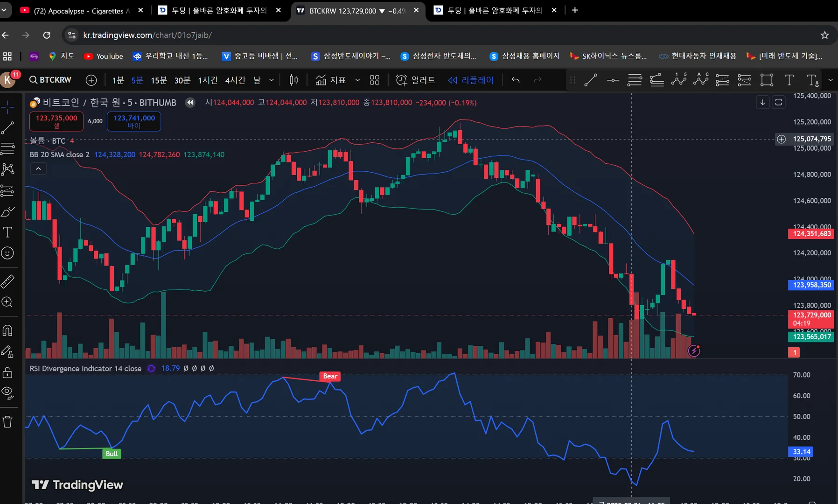The height and width of the screenshot is (504, 838).
Task: Click the trash remove drawings icon
Action: point(7,422)
